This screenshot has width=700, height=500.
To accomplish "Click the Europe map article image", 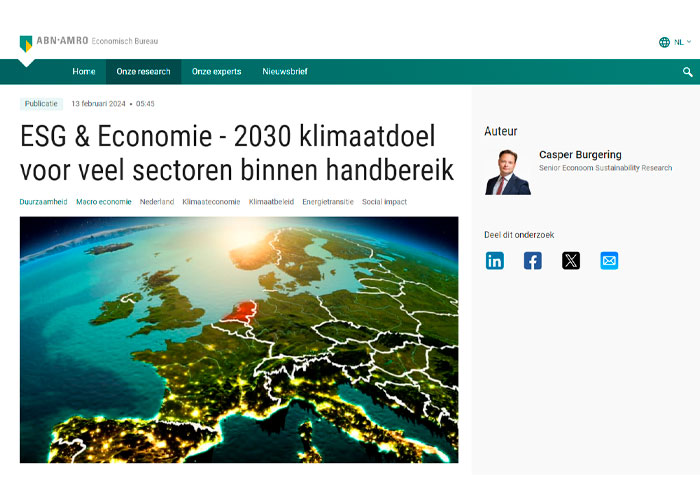I will pyautogui.click(x=239, y=340).
